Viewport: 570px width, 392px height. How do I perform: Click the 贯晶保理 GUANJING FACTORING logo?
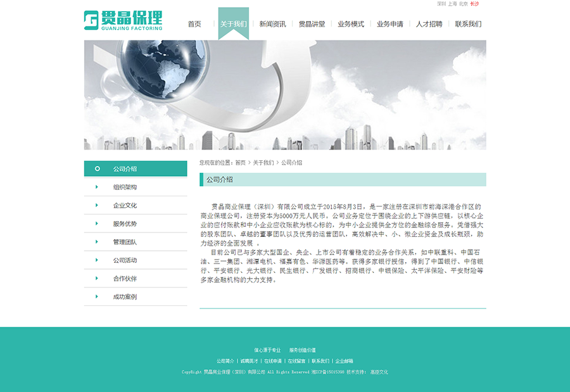pyautogui.click(x=123, y=20)
